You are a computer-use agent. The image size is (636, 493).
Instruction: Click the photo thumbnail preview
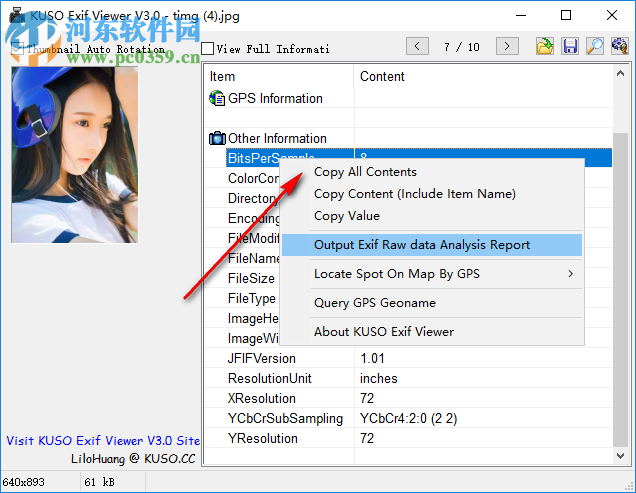click(75, 155)
